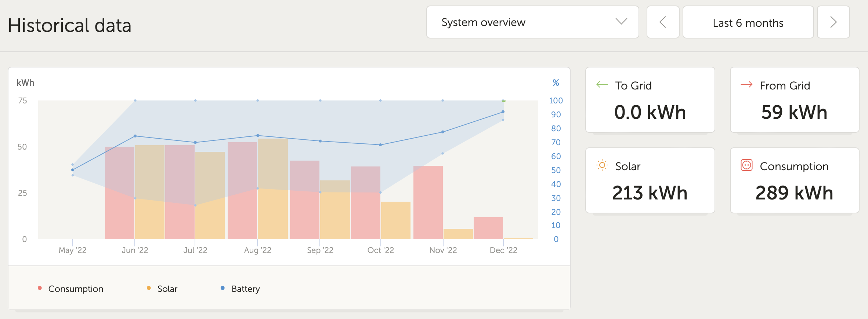Click the Solar 213 kWh card
This screenshot has width=868, height=319.
(x=650, y=180)
